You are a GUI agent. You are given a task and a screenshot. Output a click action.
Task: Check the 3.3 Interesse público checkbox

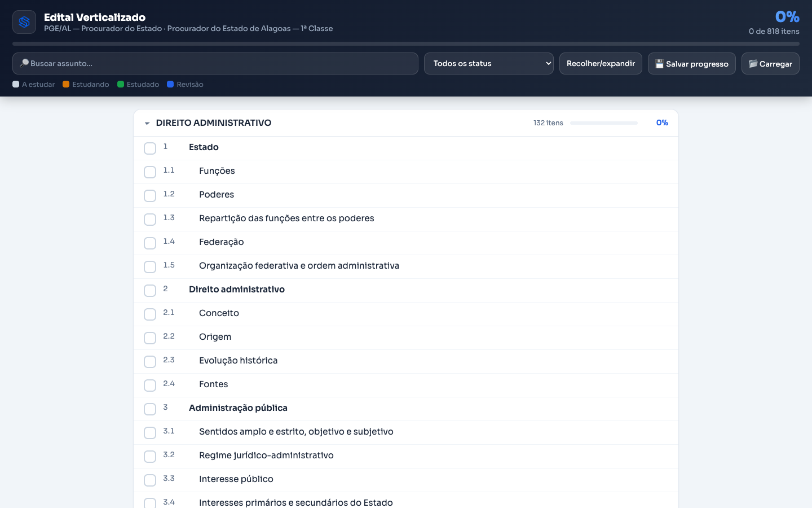[150, 480]
